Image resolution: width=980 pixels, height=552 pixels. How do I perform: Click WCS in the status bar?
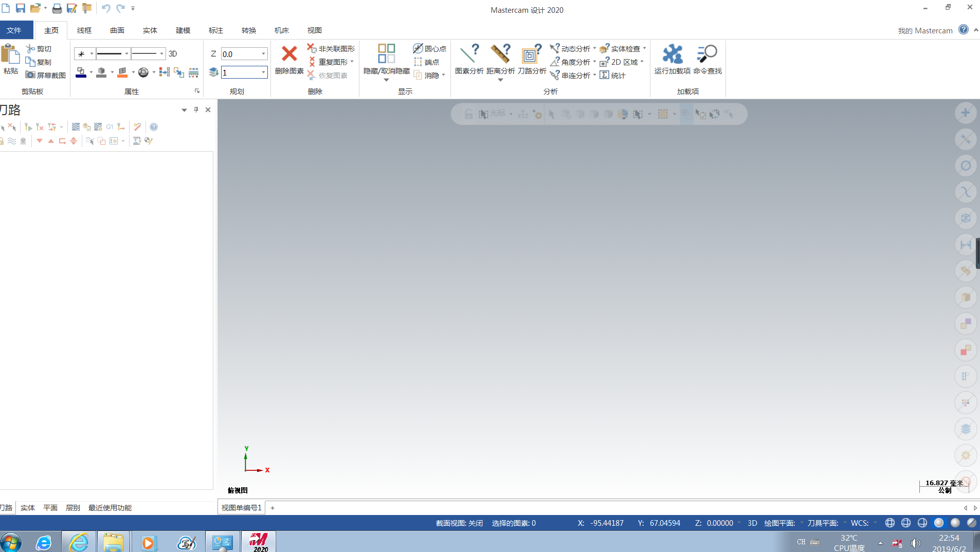tap(860, 523)
